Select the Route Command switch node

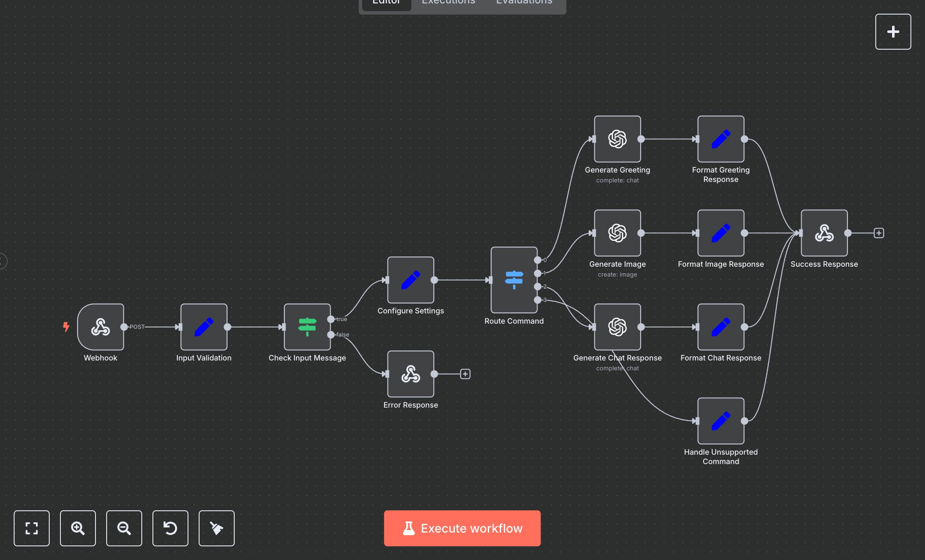tap(514, 280)
